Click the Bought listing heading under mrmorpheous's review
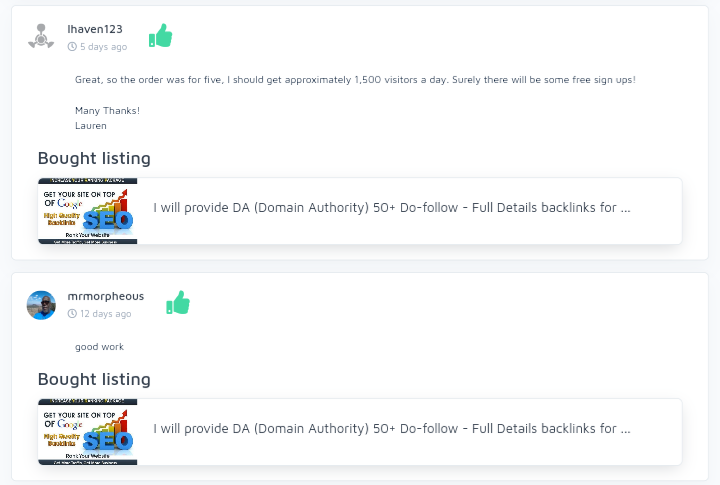The height and width of the screenshot is (485, 720). (x=94, y=379)
